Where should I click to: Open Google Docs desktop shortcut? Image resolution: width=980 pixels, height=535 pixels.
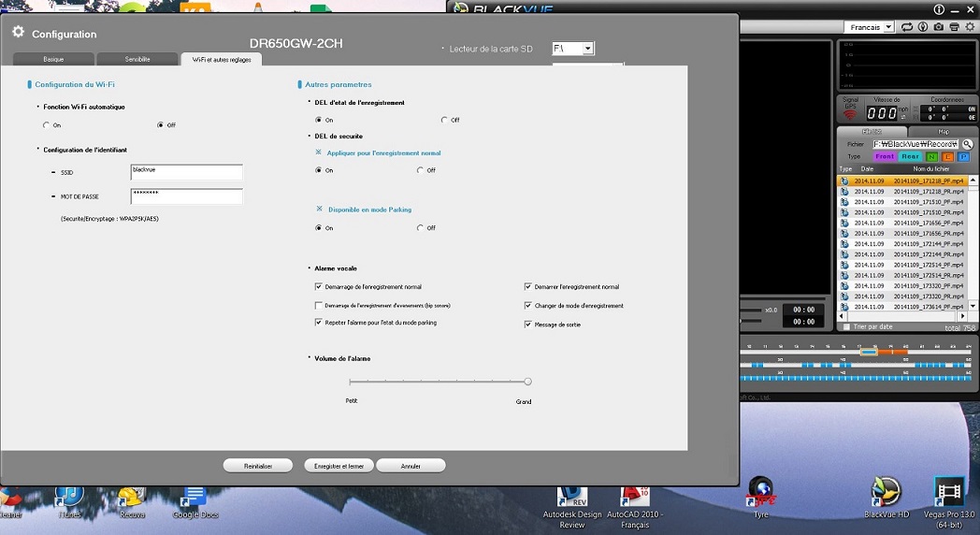(x=195, y=502)
